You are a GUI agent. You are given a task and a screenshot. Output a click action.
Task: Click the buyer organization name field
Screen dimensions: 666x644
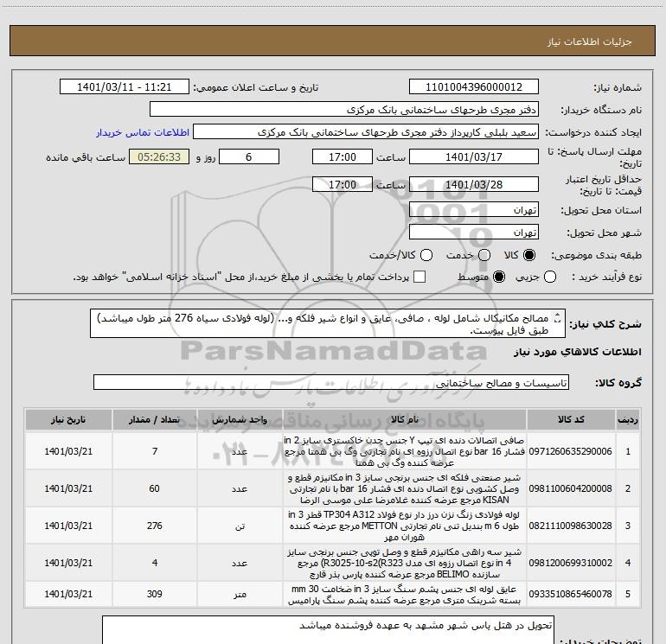[344, 110]
